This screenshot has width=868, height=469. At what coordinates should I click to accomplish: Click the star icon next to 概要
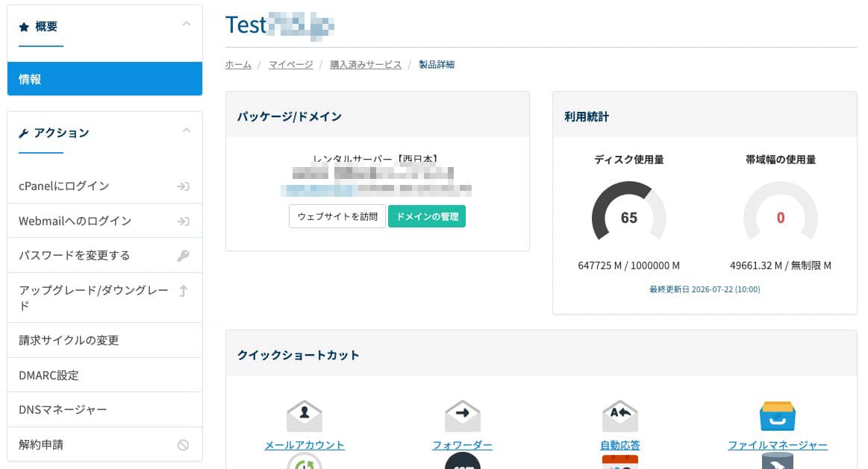point(24,27)
